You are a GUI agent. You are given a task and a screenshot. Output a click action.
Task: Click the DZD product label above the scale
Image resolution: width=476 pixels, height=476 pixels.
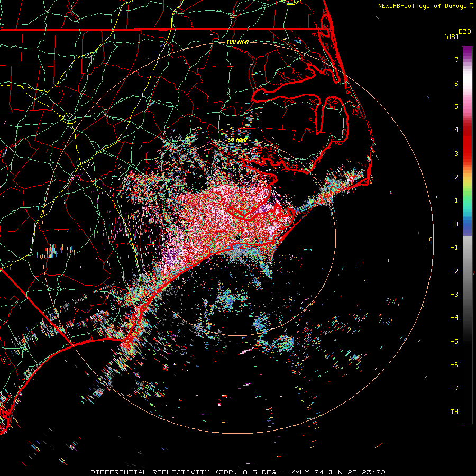[465, 32]
